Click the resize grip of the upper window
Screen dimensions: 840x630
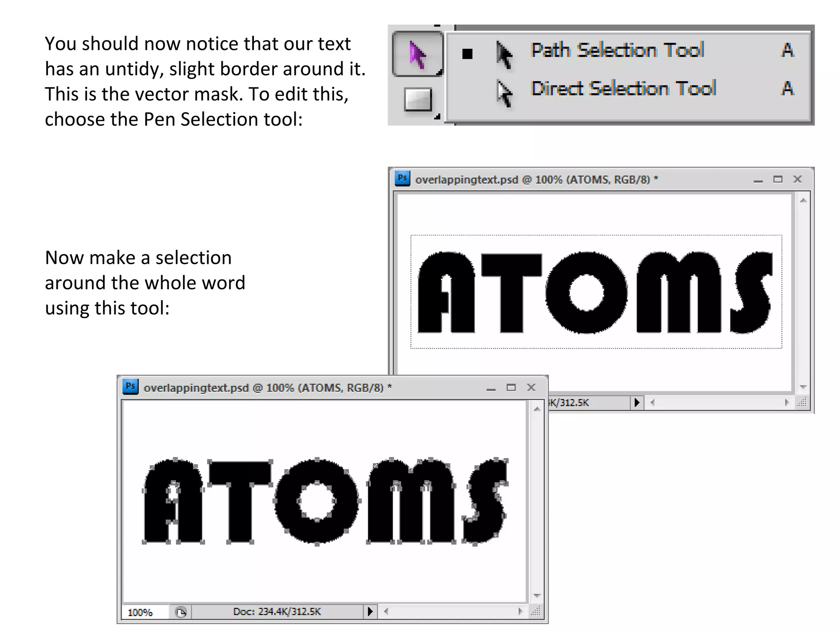pos(802,403)
